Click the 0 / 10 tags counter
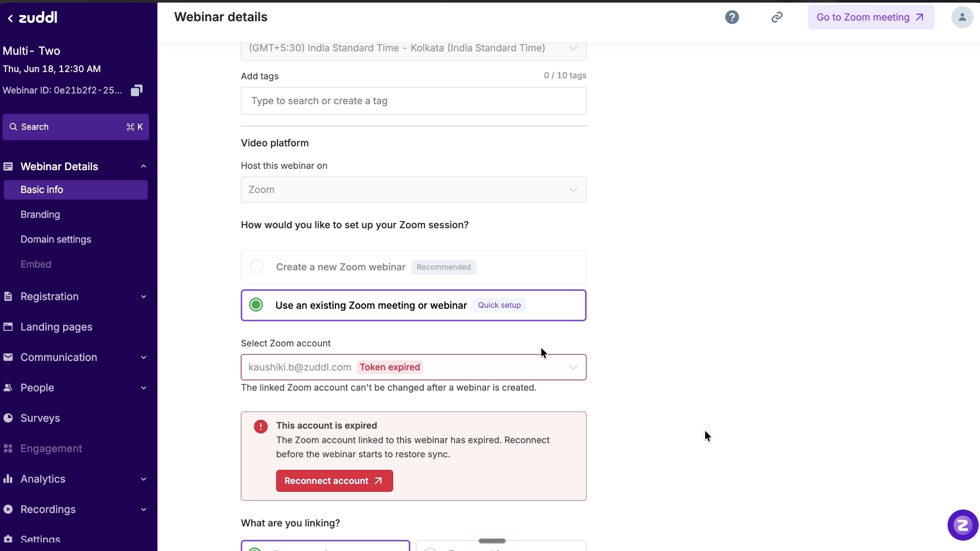 [565, 76]
